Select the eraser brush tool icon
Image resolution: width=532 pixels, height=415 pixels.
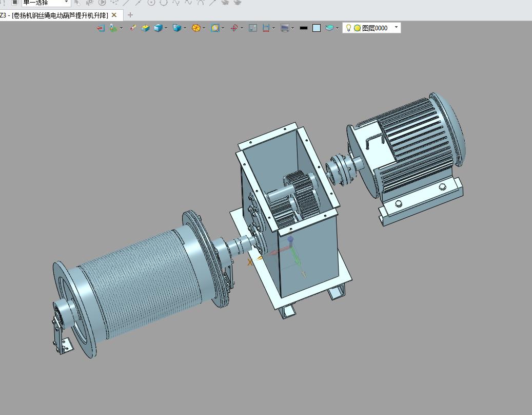(133, 28)
